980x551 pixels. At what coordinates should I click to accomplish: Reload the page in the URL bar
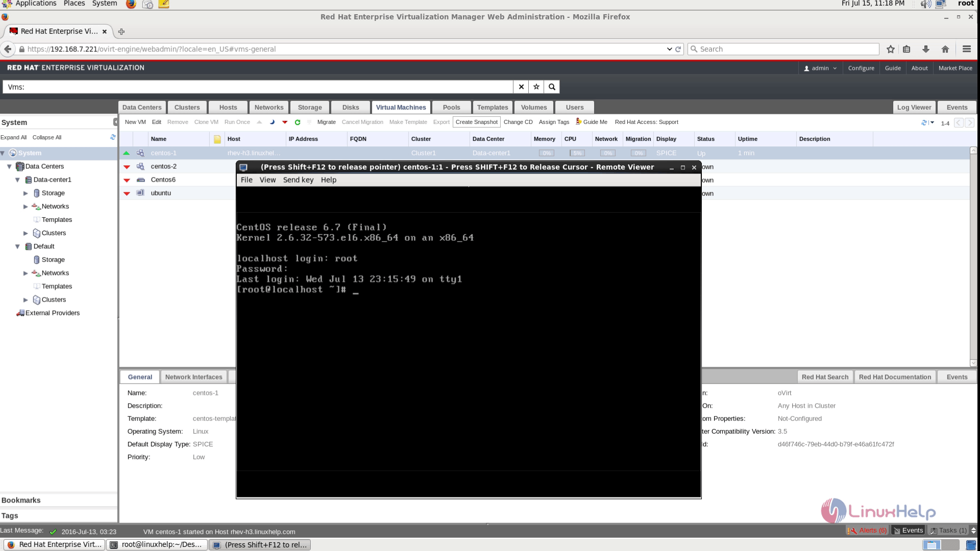tap(678, 49)
